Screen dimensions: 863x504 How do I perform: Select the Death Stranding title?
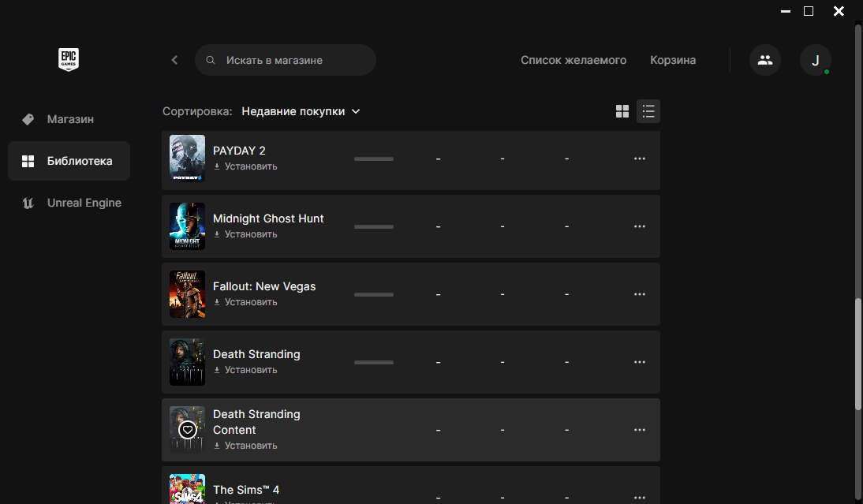click(256, 354)
